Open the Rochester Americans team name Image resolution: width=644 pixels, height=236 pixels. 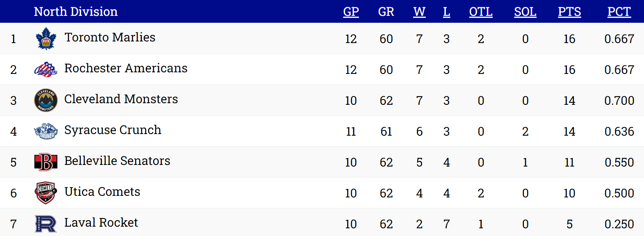[x=126, y=68]
